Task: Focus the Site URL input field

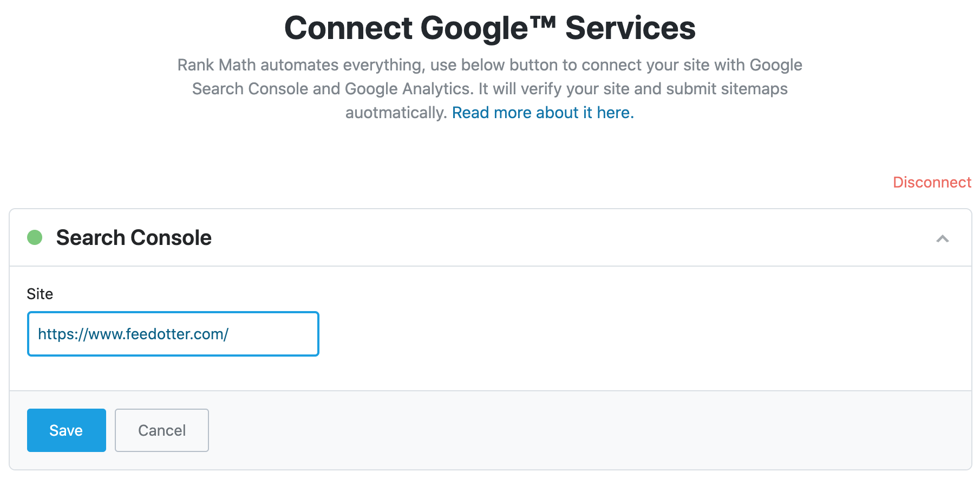Action: click(x=173, y=334)
